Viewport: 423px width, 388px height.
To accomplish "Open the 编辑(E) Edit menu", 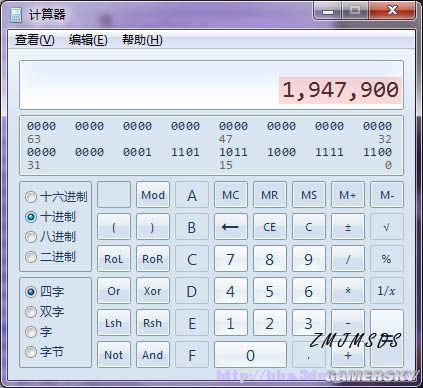I will tap(88, 40).
